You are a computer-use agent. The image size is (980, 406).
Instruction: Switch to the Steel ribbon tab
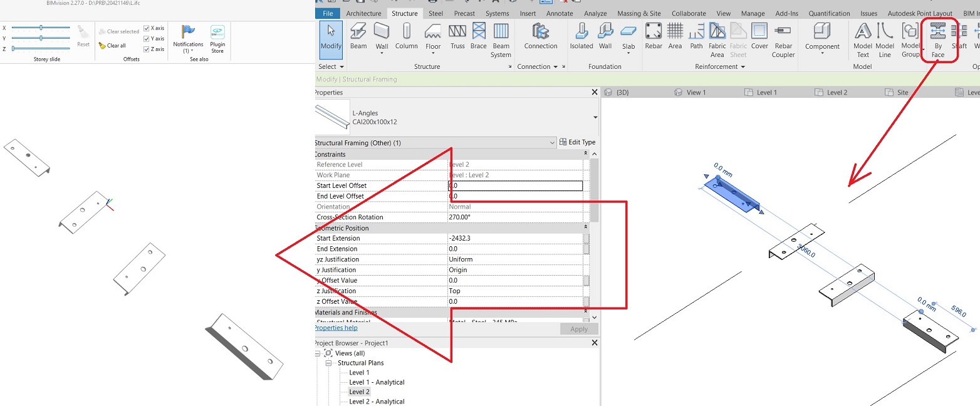pyautogui.click(x=435, y=13)
